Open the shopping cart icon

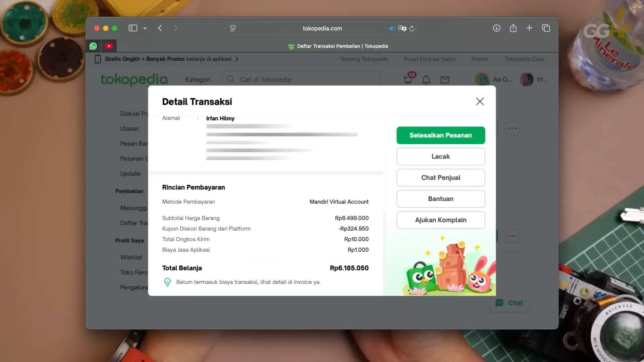pyautogui.click(x=408, y=80)
